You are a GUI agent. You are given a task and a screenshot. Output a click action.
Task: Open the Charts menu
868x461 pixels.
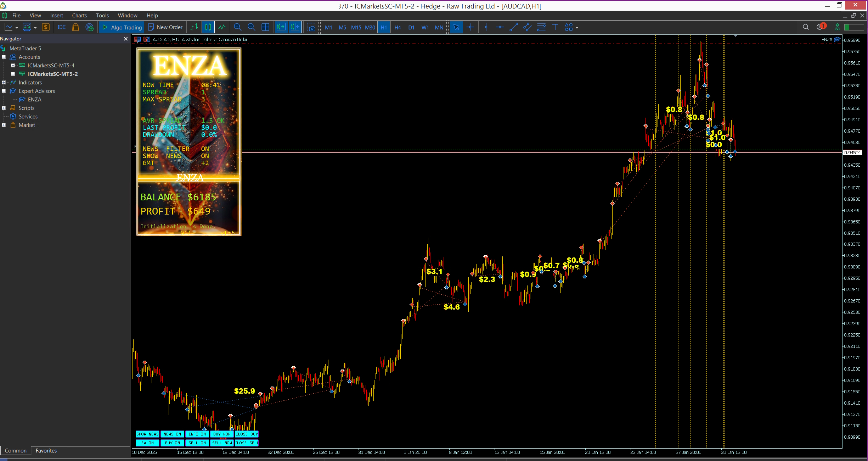pos(79,16)
